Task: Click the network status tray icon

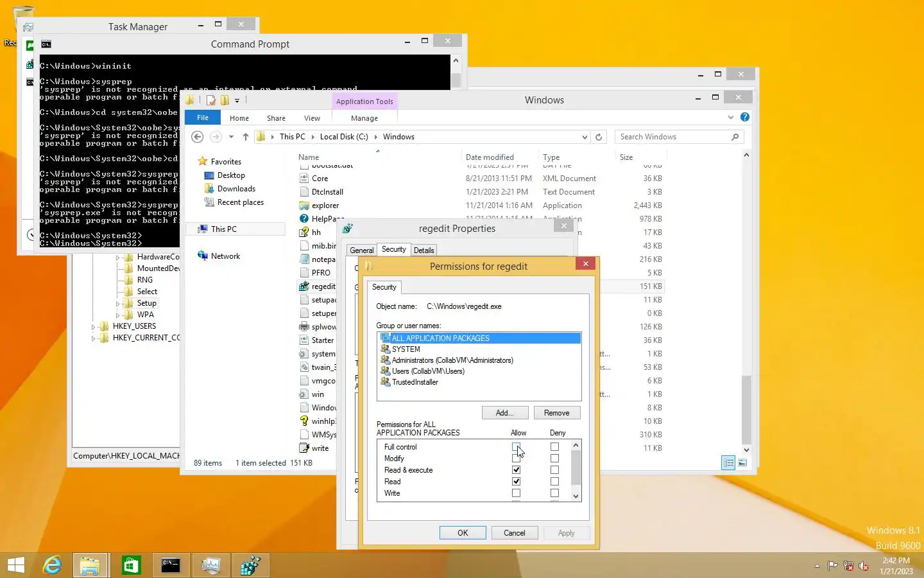Action: point(848,566)
